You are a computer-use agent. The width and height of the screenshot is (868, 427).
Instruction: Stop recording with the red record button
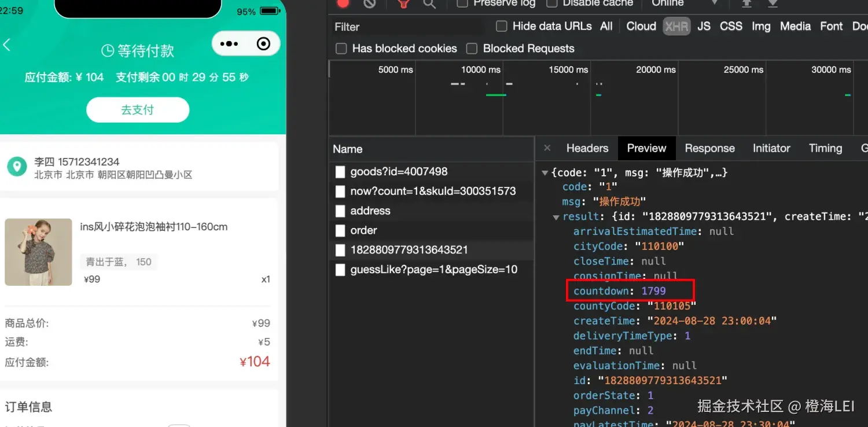click(343, 3)
